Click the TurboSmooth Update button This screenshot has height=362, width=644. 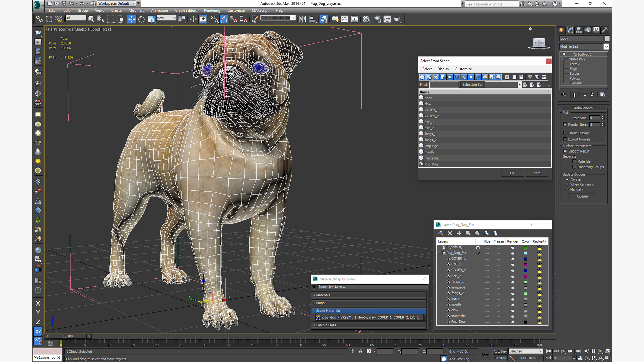pos(582,196)
